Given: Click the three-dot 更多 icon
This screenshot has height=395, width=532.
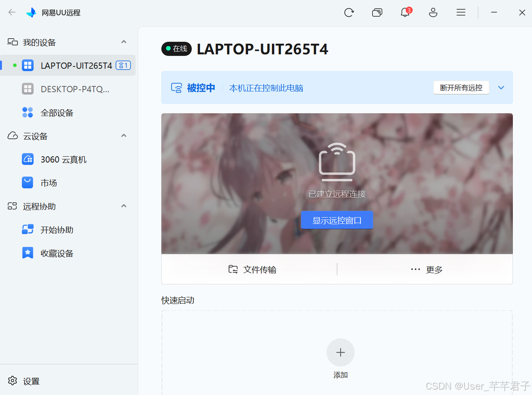Looking at the screenshot, I should (416, 269).
